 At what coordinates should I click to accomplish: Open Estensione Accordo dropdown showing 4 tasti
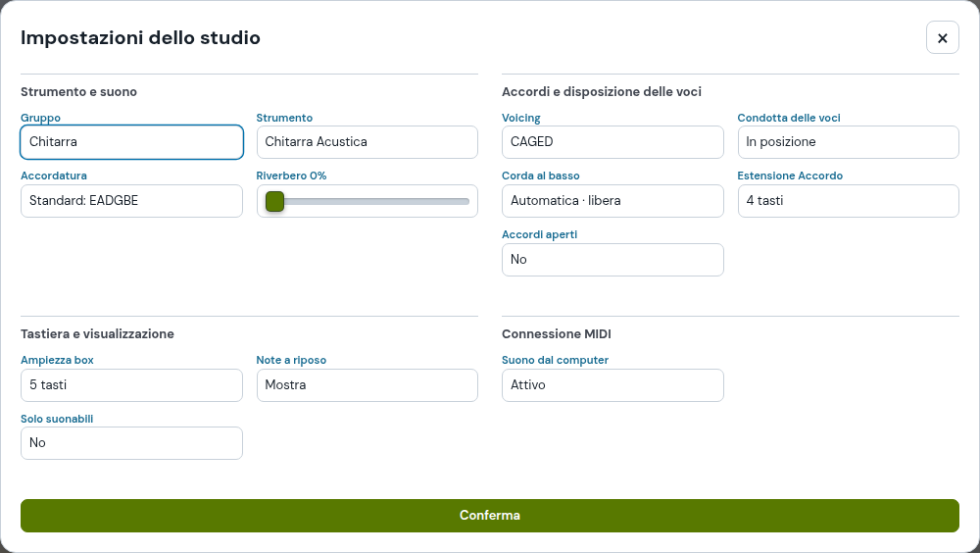pyautogui.click(x=848, y=201)
